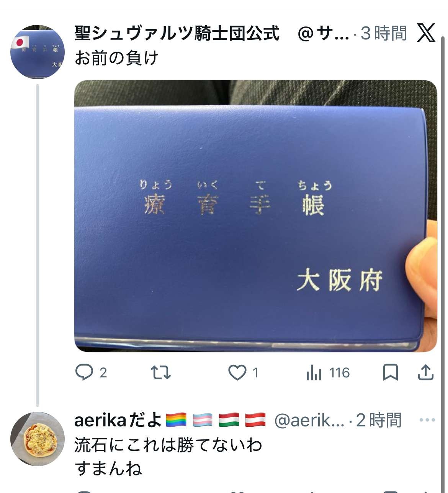This screenshot has height=493, width=448.
Task: Click the X logo icon at top right
Action: [426, 33]
